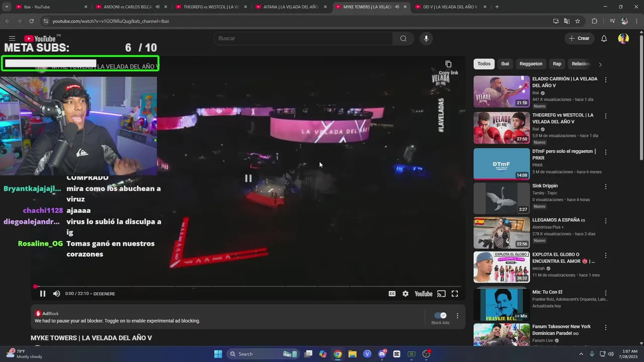The image size is (644, 362).
Task: Open YouTube notifications bell
Action: tap(604, 39)
